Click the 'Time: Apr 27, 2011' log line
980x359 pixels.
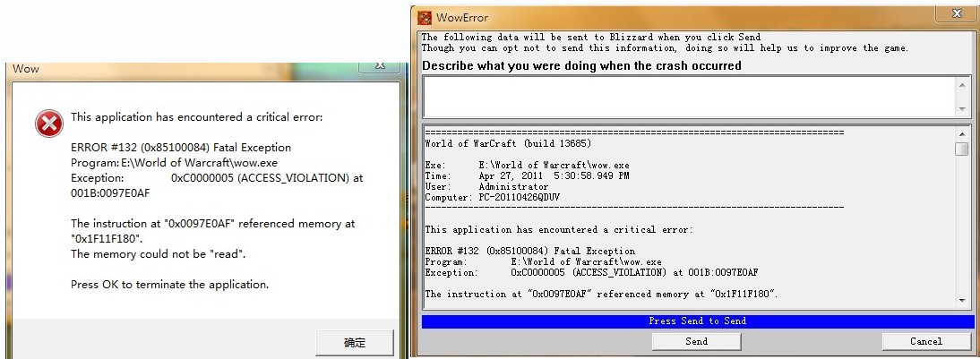(x=527, y=176)
